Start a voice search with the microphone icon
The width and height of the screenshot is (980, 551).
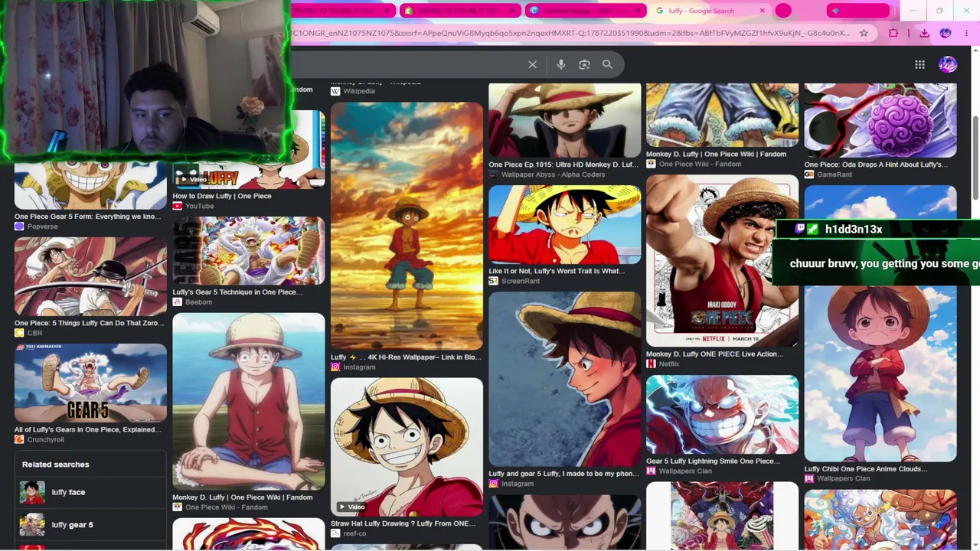[561, 65]
